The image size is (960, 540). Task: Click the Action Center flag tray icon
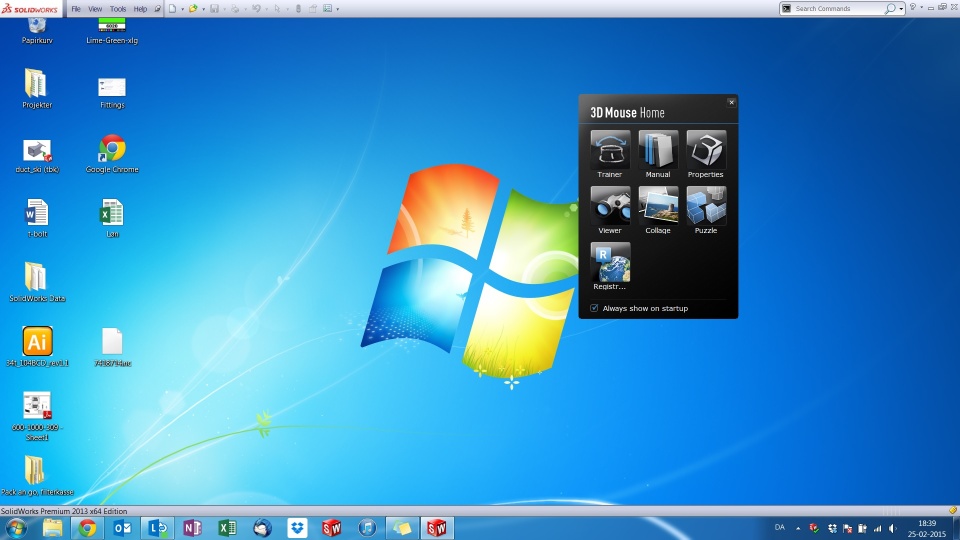pos(847,528)
